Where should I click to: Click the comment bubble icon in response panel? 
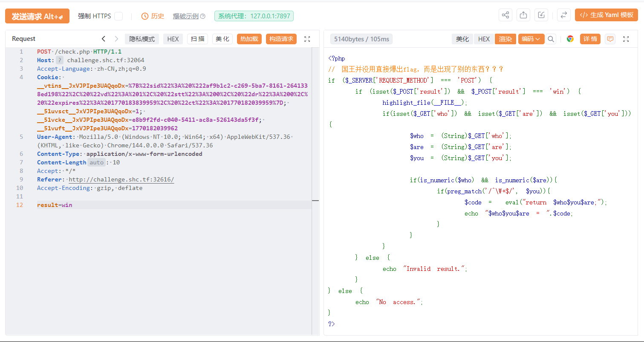610,39
